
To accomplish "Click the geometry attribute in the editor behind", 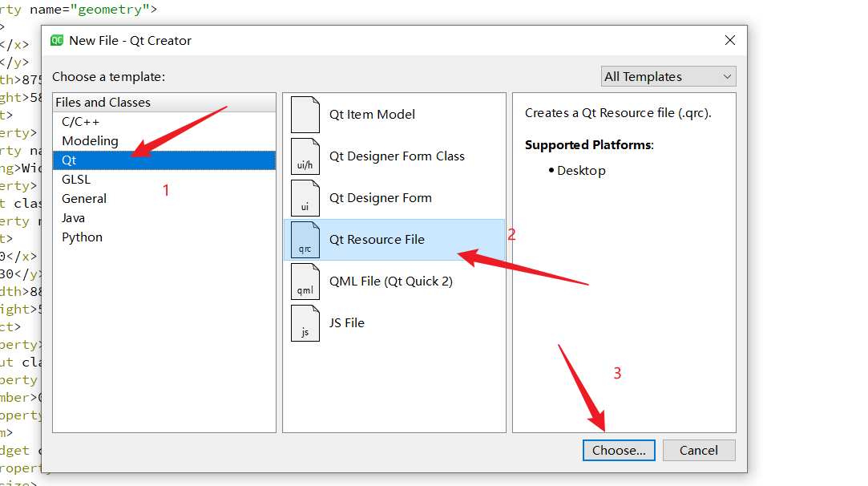I will pos(110,10).
